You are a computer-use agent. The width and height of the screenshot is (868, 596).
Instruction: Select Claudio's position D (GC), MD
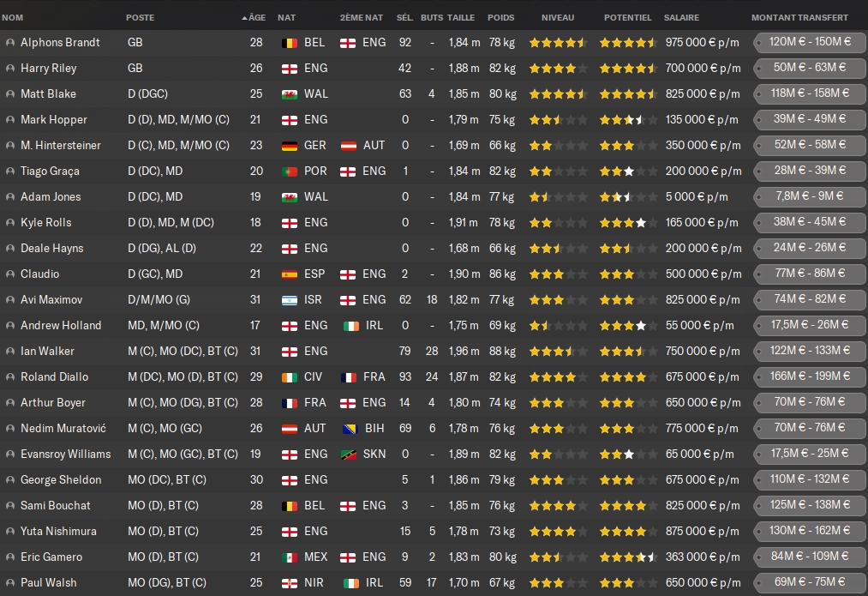pyautogui.click(x=155, y=274)
